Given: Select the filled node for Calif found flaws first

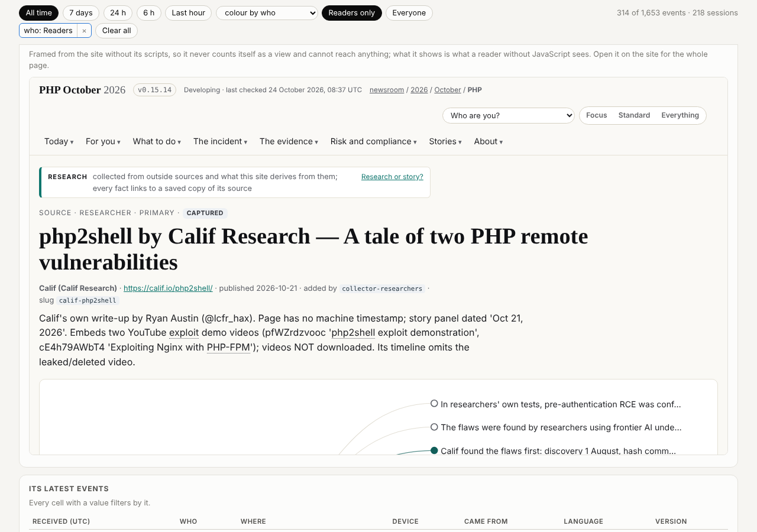Looking at the screenshot, I should 434,450.
